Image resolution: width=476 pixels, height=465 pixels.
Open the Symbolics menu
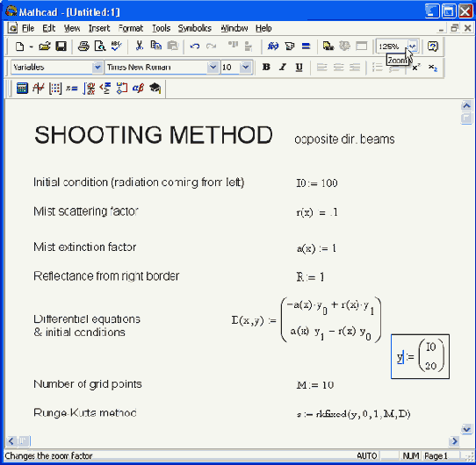click(x=195, y=28)
